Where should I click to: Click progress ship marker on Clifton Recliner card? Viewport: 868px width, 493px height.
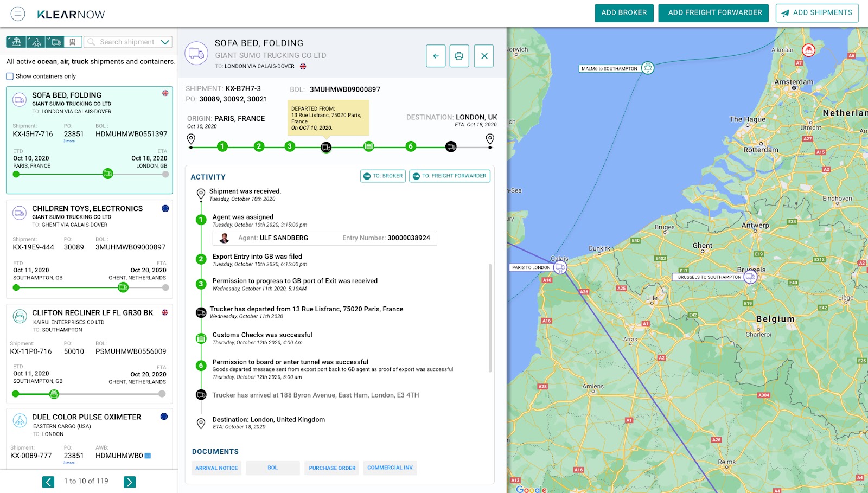[54, 394]
